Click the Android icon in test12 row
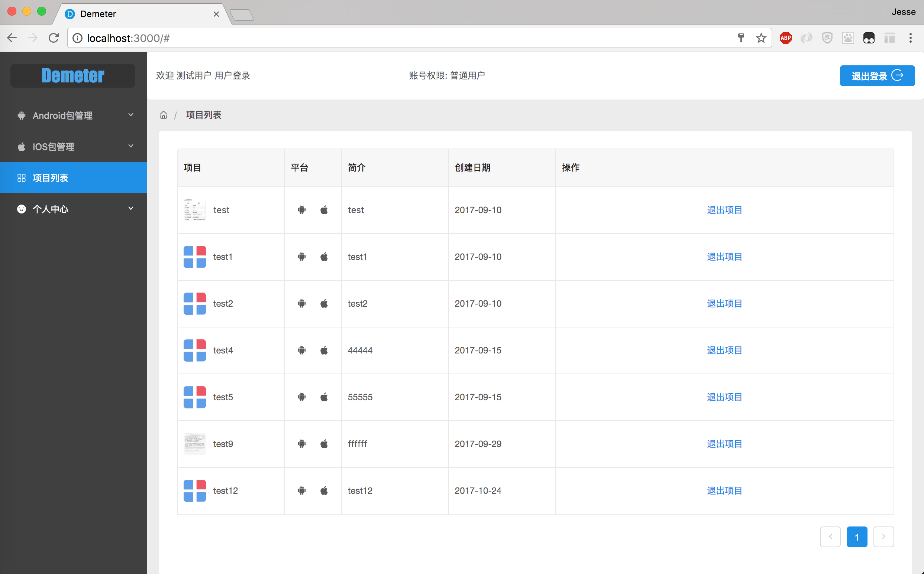Viewport: 924px width, 574px height. [x=302, y=490]
